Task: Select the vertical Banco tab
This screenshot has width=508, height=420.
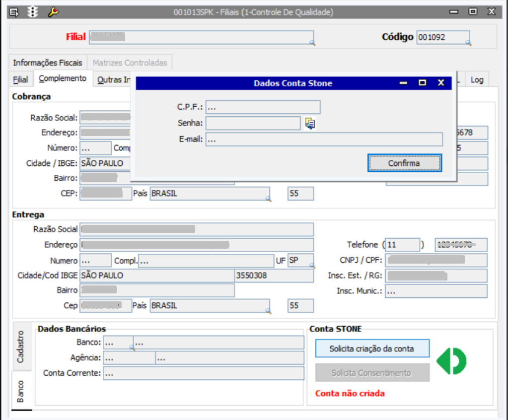Action: tap(21, 391)
